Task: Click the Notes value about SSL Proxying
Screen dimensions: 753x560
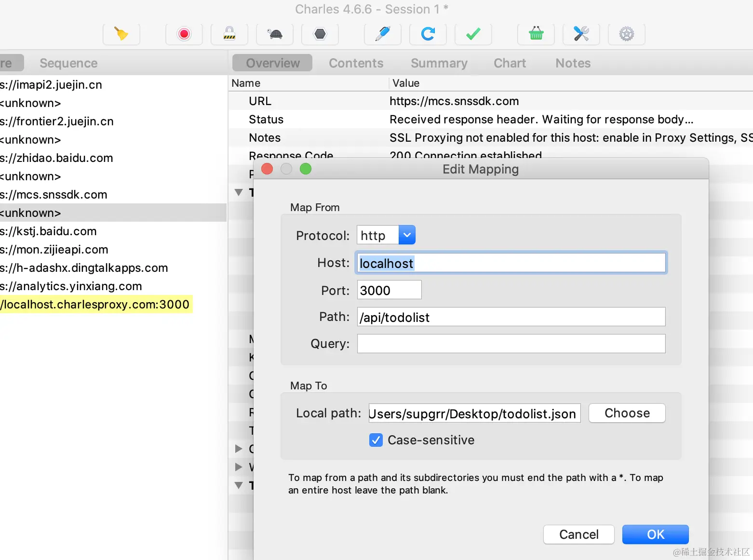Action: point(571,138)
